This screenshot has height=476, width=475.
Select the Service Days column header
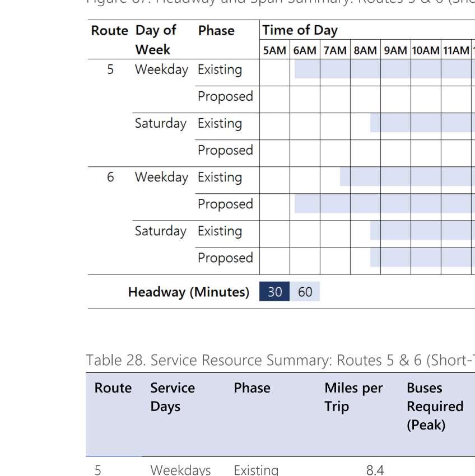173,397
